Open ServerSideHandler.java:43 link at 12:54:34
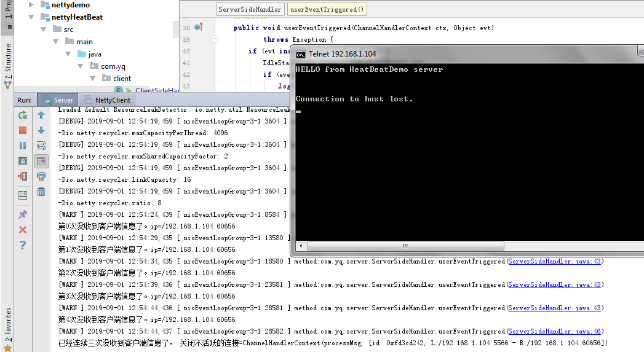Image resolution: width=644 pixels, height=352 pixels. (x=554, y=261)
